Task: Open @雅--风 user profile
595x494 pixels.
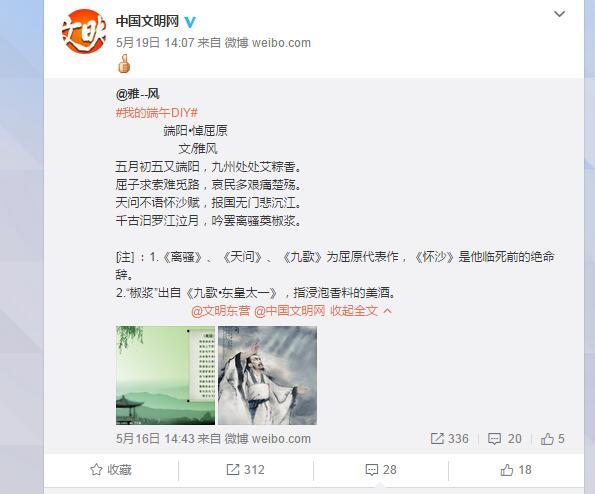Action: pos(137,94)
